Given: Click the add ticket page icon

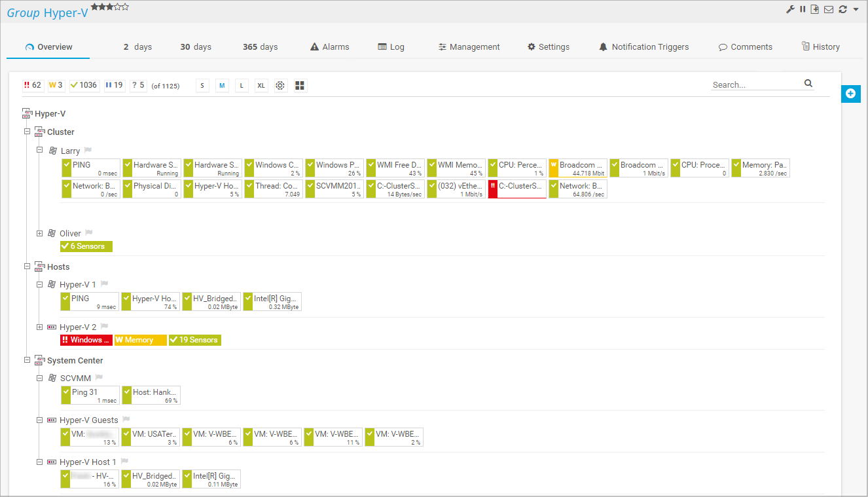Looking at the screenshot, I should pyautogui.click(x=815, y=9).
